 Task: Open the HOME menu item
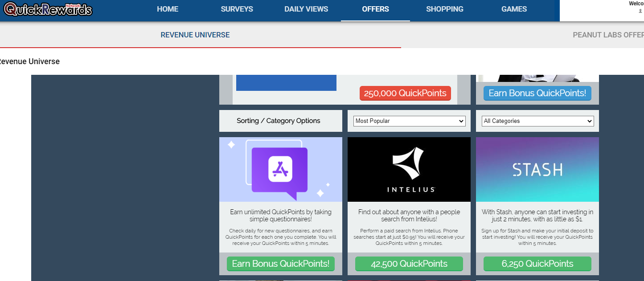tap(168, 9)
